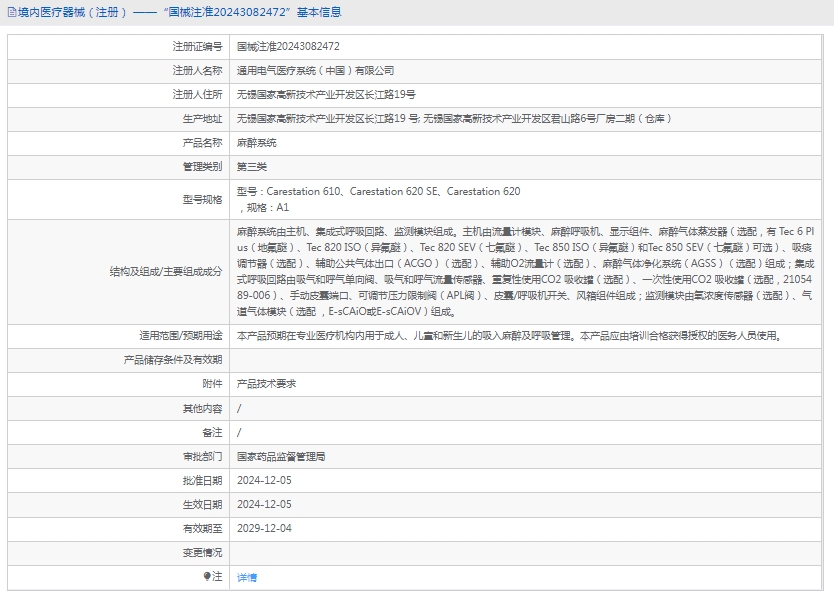The width and height of the screenshot is (834, 597).
Task: Click the 结构及组成/主要组成成分 row label
Action: click(165, 271)
